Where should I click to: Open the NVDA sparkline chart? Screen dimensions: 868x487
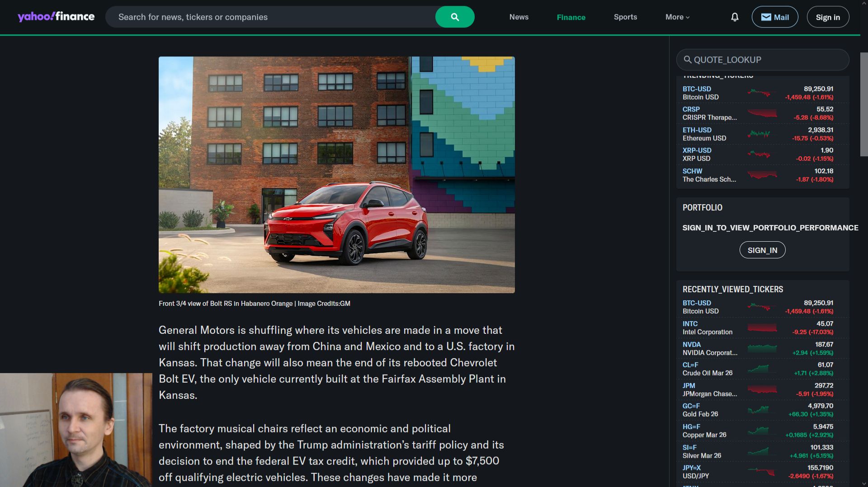pyautogui.click(x=762, y=348)
